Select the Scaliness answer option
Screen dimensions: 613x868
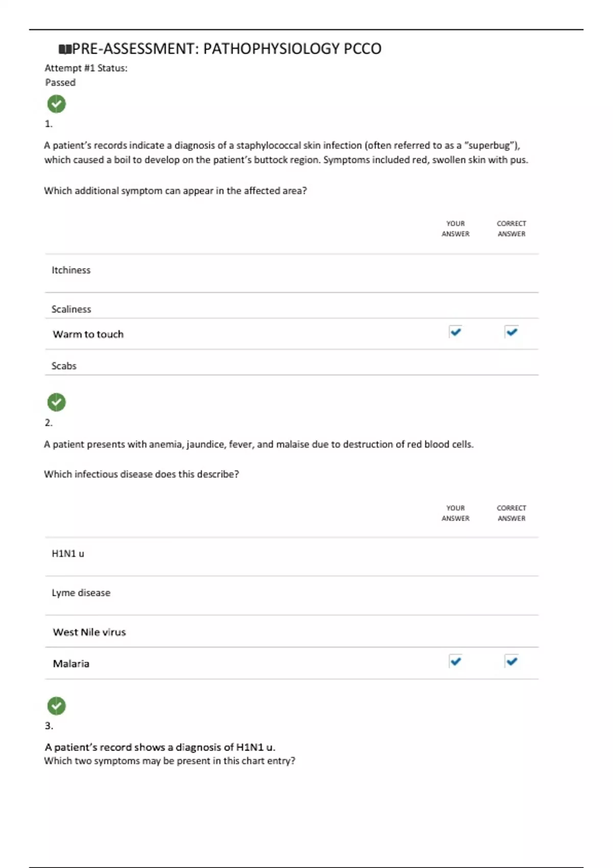coord(72,309)
